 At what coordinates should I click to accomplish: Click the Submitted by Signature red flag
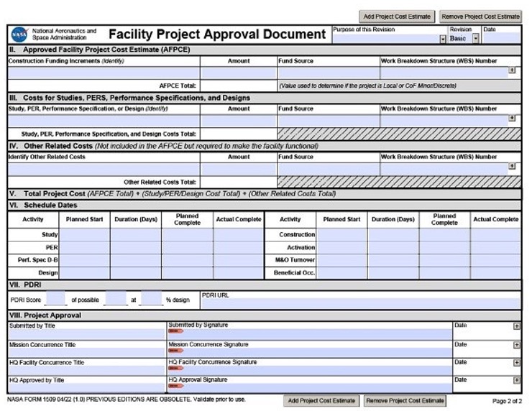tap(176, 332)
